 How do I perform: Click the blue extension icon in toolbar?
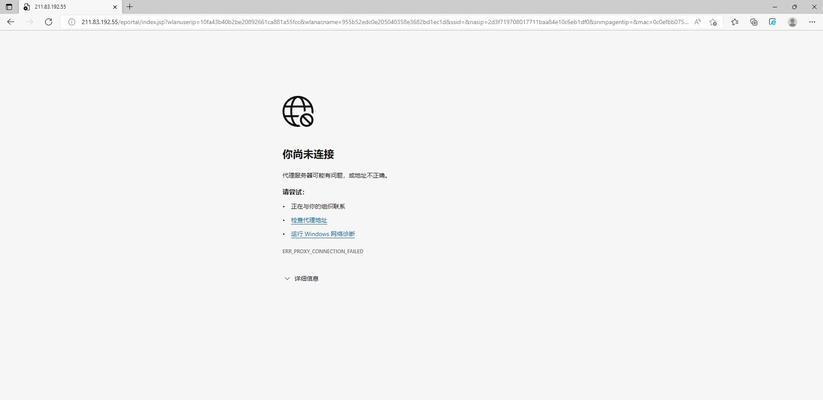[x=772, y=22]
